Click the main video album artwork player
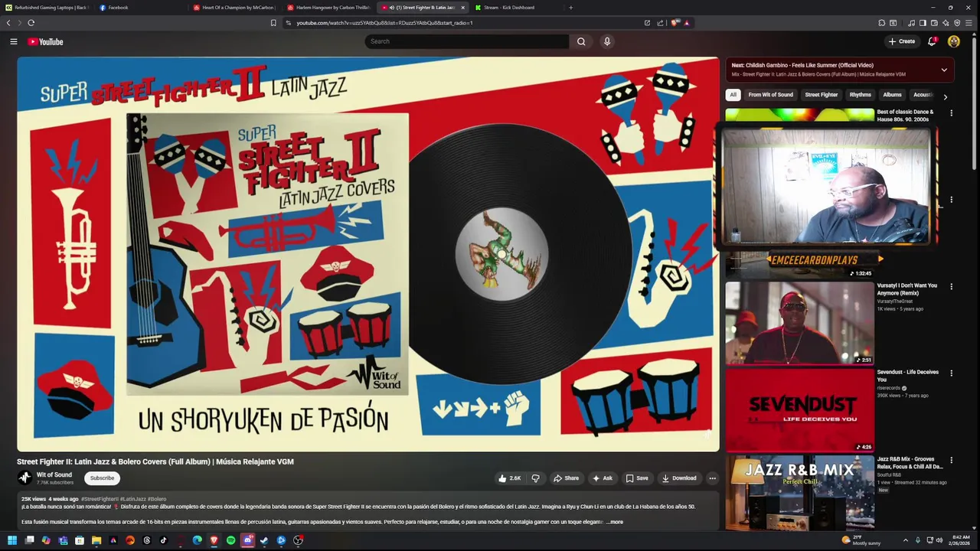The image size is (980, 551). click(x=368, y=254)
